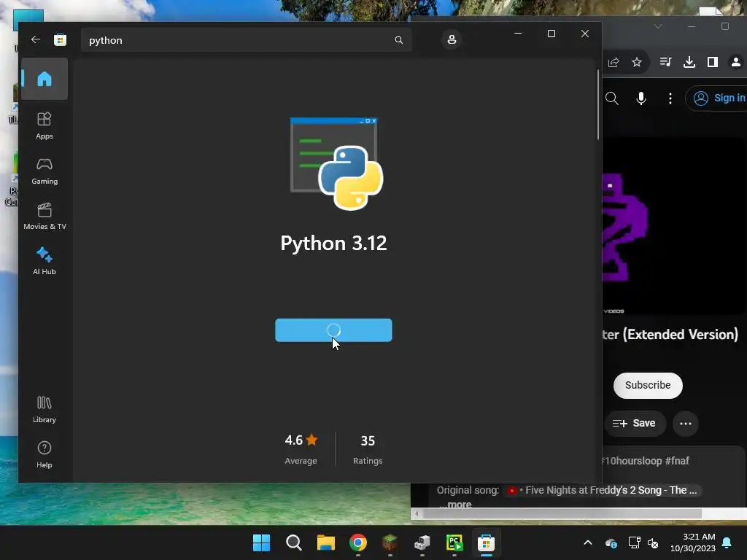Click the 4.6 average star rating

coord(301,448)
